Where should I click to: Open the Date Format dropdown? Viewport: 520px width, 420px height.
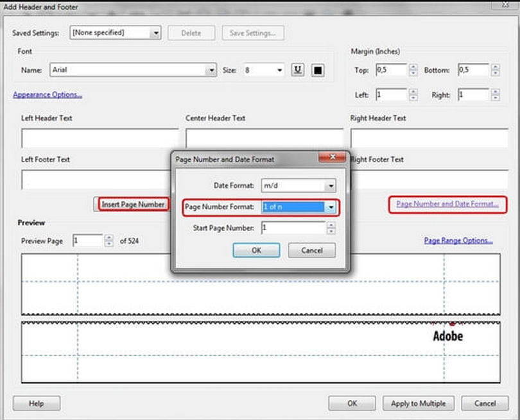tap(332, 185)
